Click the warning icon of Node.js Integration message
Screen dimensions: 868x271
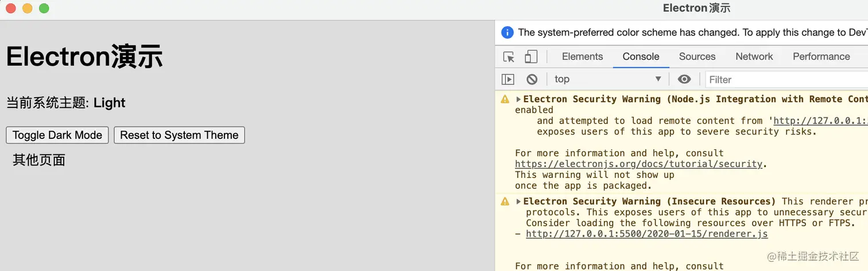[x=505, y=99]
